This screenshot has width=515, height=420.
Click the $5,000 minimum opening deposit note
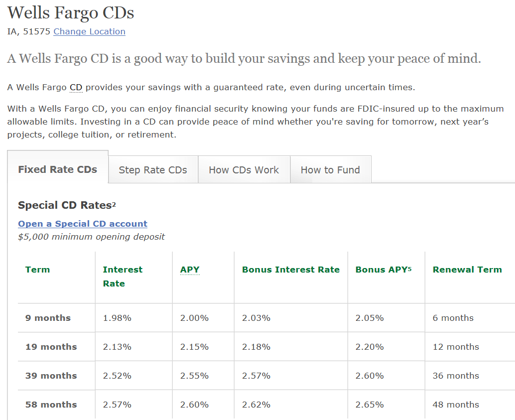coord(91,237)
